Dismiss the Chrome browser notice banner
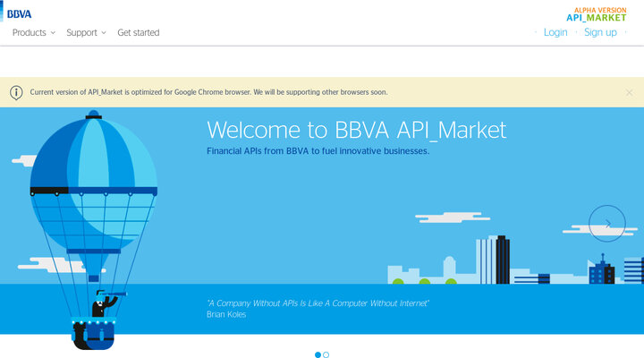The image size is (644, 358). (x=629, y=92)
